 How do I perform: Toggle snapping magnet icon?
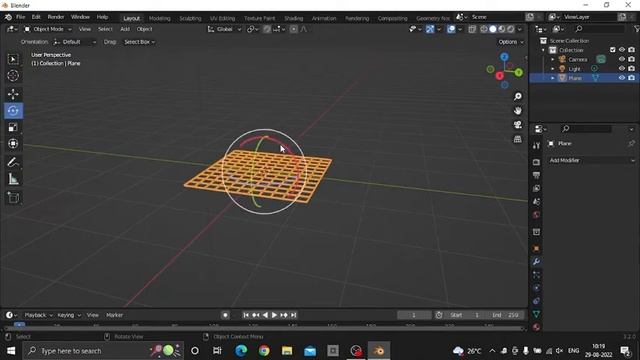267,29
